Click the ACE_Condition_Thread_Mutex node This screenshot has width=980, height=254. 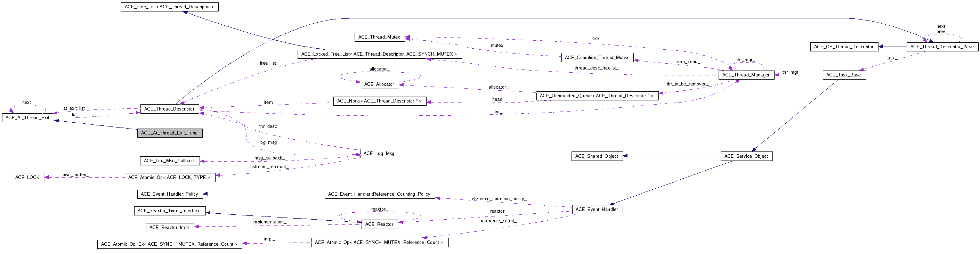(x=597, y=58)
